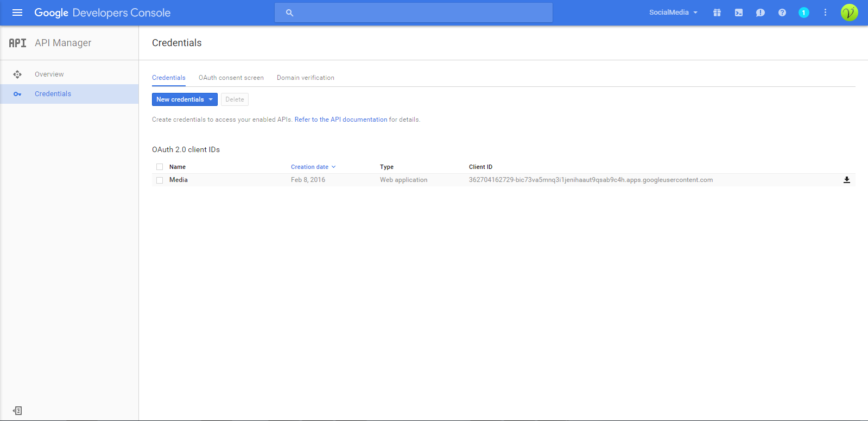Click the Client ID column header

coord(480,167)
